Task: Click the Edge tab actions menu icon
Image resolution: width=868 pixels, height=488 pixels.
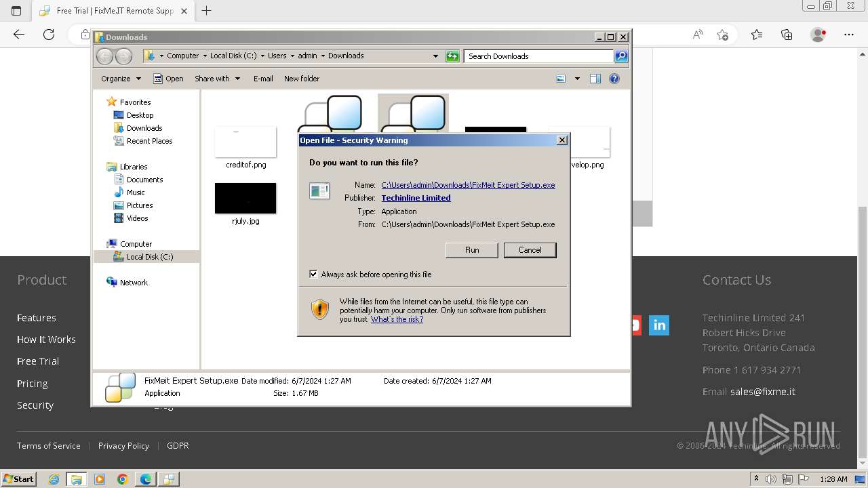Action: coord(16,11)
